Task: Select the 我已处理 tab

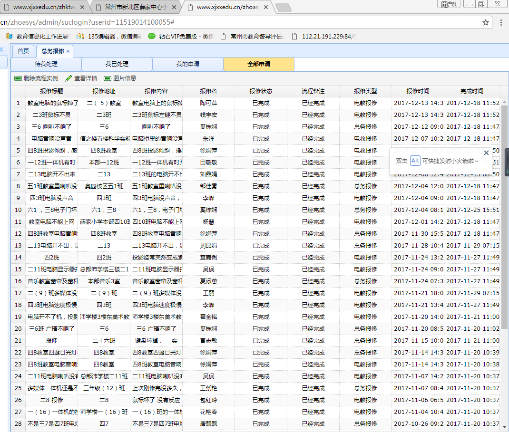Action: [x=117, y=64]
